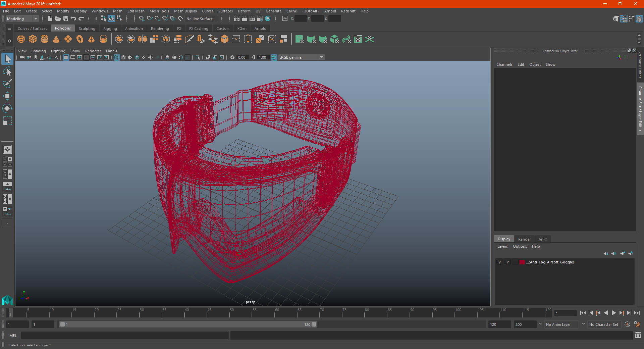644x349 pixels.
Task: Switch to the Render layer tab
Action: (x=524, y=239)
